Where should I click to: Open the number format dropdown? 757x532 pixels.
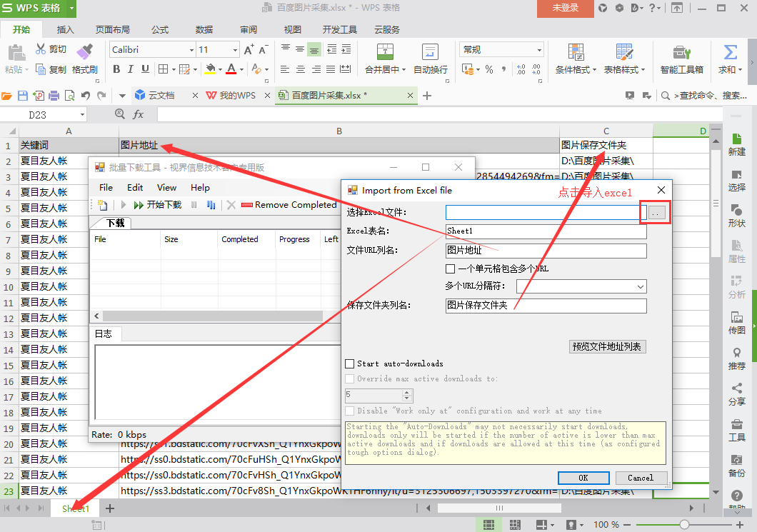pos(539,50)
